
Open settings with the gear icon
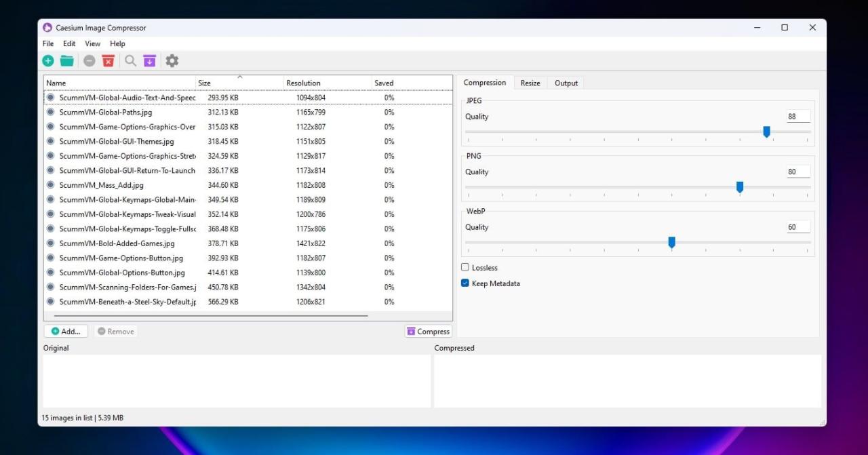click(x=172, y=61)
